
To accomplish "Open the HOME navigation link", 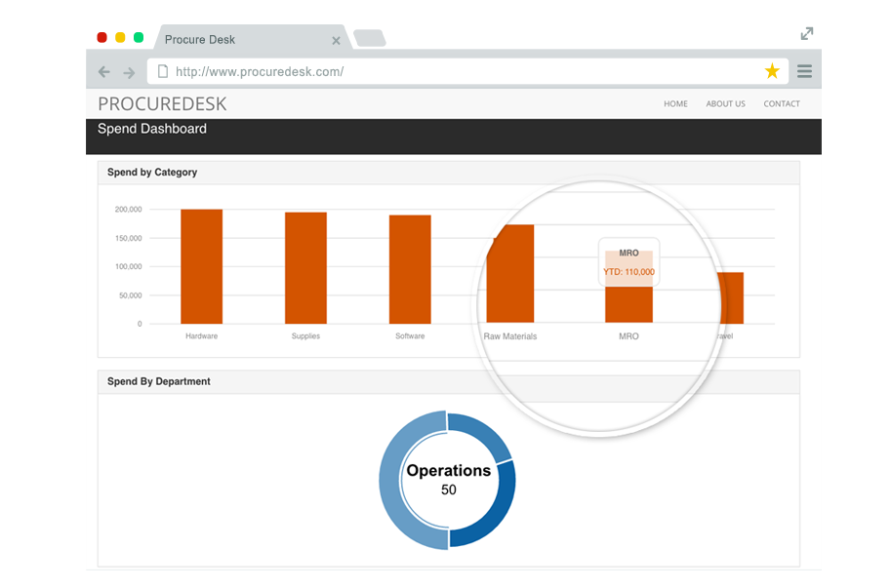I will tap(675, 104).
